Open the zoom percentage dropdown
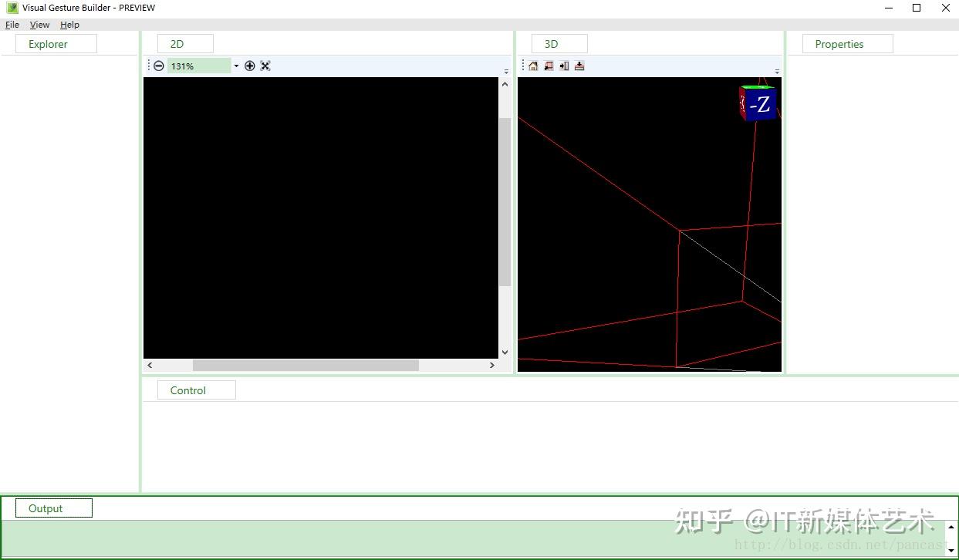The width and height of the screenshot is (959, 560). 236,66
